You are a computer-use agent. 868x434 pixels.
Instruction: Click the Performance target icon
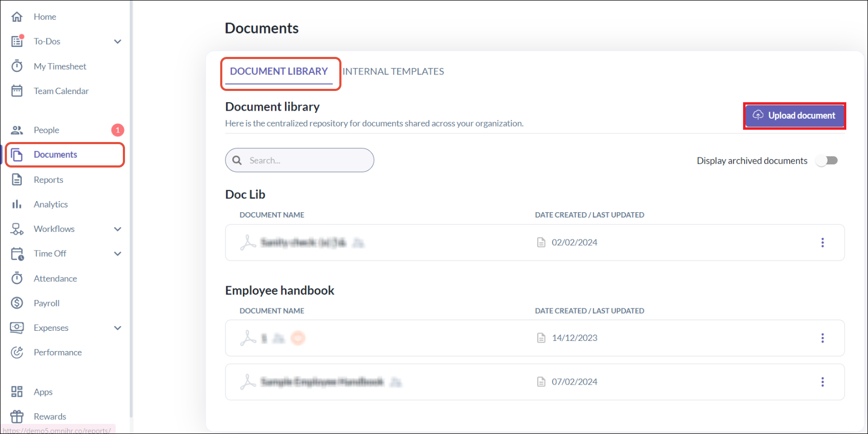(x=17, y=352)
